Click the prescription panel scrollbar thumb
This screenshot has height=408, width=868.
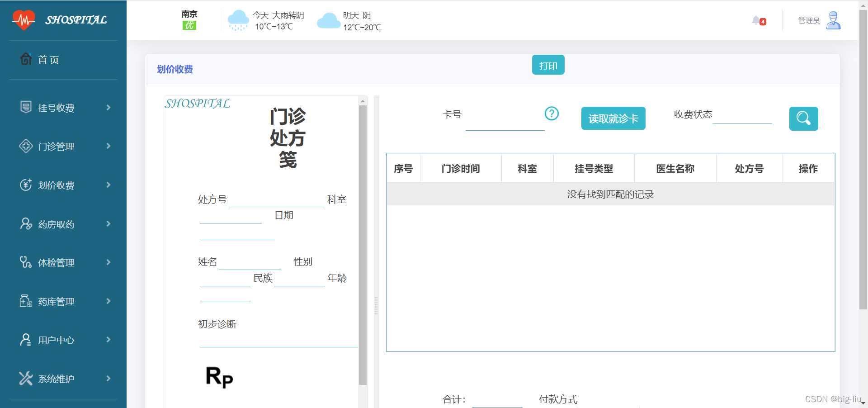pyautogui.click(x=363, y=245)
